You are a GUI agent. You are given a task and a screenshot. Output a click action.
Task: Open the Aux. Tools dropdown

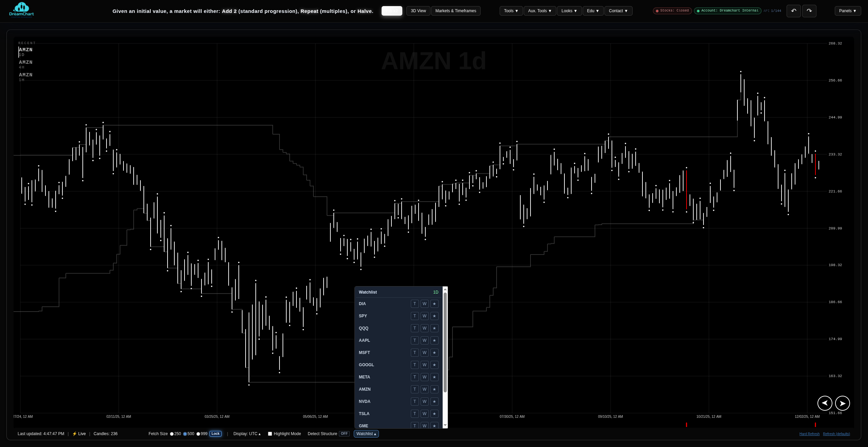click(540, 11)
